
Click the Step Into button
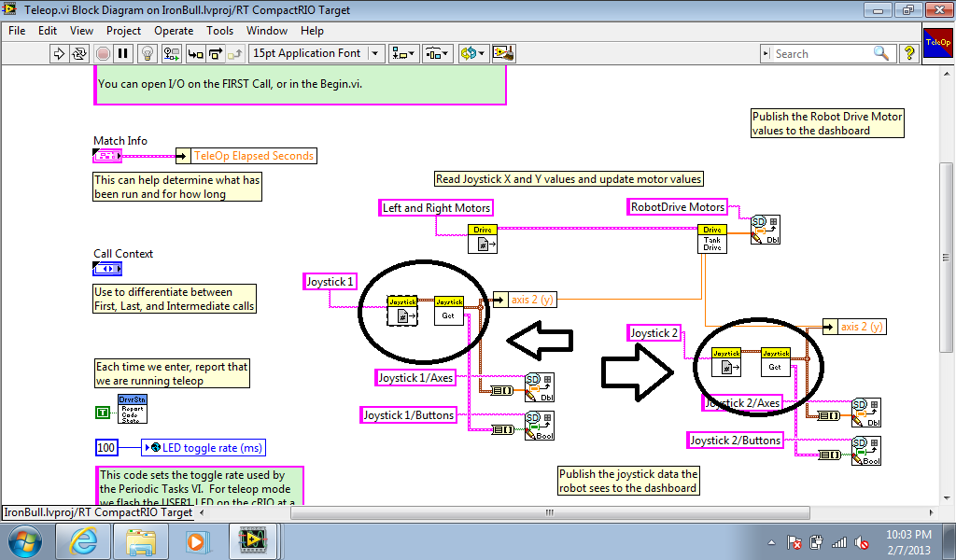point(195,53)
